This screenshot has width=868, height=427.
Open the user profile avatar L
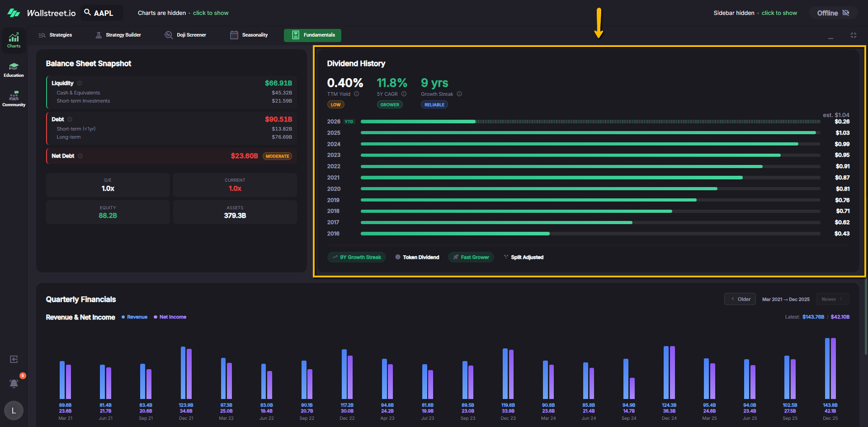click(x=14, y=410)
